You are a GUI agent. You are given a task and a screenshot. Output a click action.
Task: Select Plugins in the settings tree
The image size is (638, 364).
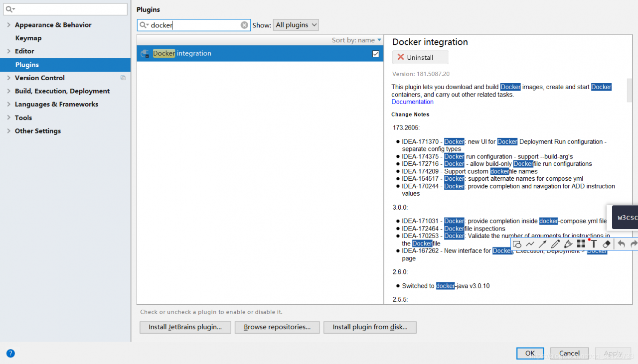(x=65, y=65)
